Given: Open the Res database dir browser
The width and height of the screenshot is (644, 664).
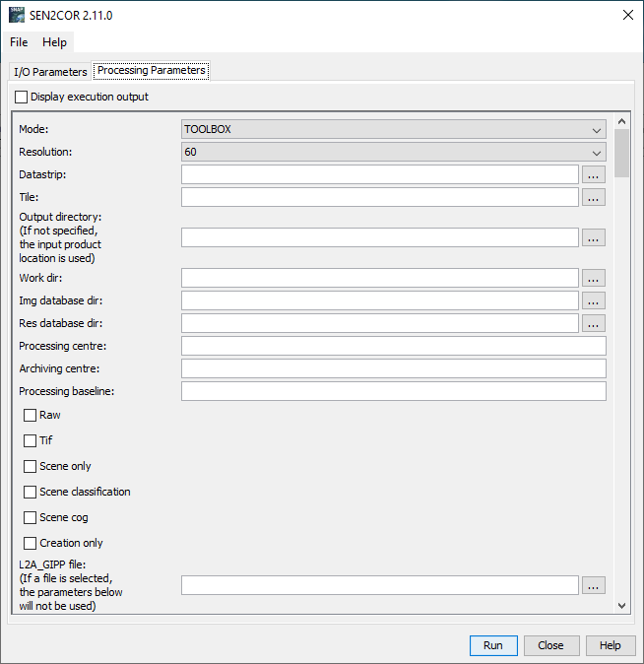Looking at the screenshot, I should click(x=593, y=323).
